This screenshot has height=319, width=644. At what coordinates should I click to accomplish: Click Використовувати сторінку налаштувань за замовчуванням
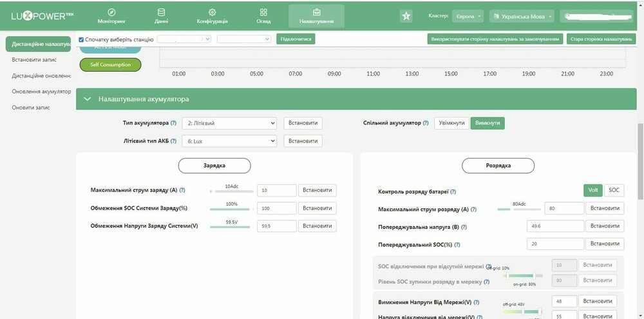pos(495,39)
